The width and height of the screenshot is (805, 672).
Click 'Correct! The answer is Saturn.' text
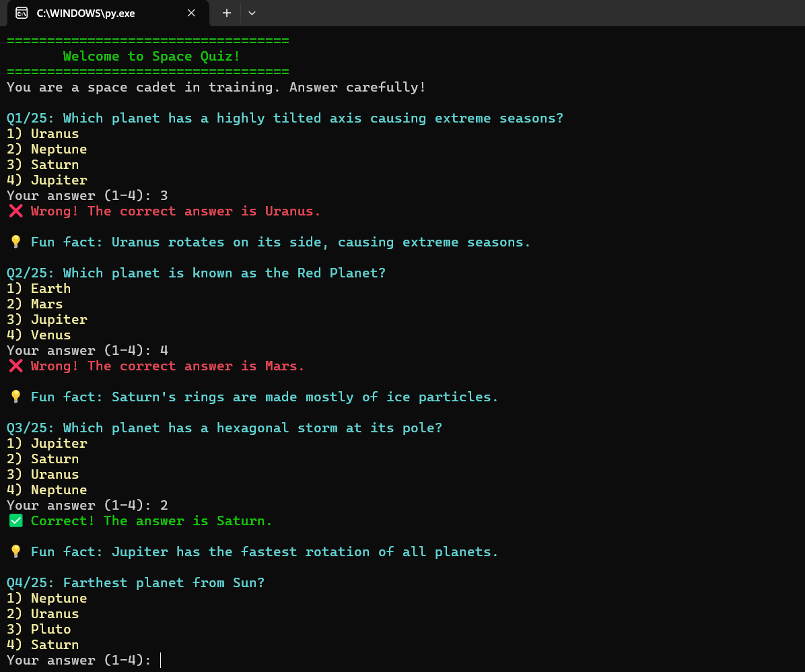tap(151, 521)
